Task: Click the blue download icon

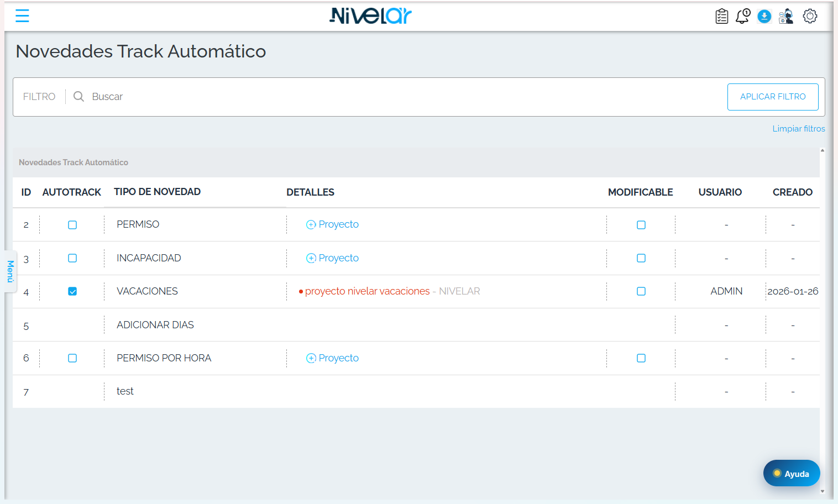Action: 764,16
